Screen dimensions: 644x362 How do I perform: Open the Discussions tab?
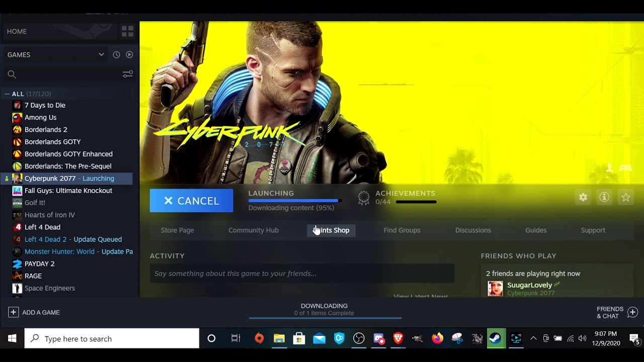click(473, 230)
